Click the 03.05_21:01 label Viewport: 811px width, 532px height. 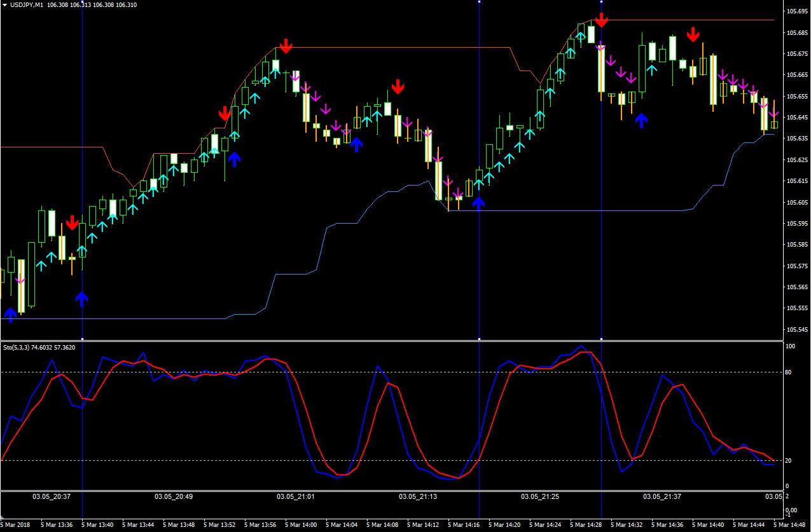click(296, 496)
